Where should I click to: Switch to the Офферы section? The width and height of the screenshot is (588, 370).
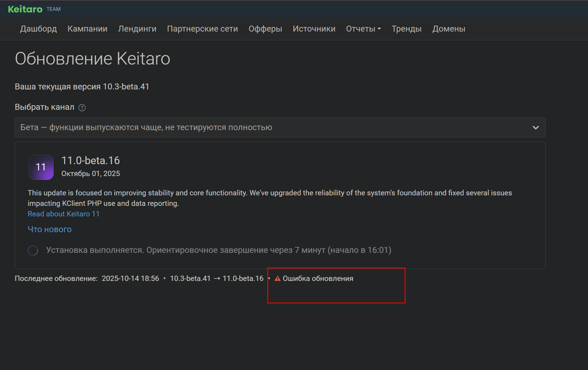[x=265, y=29]
